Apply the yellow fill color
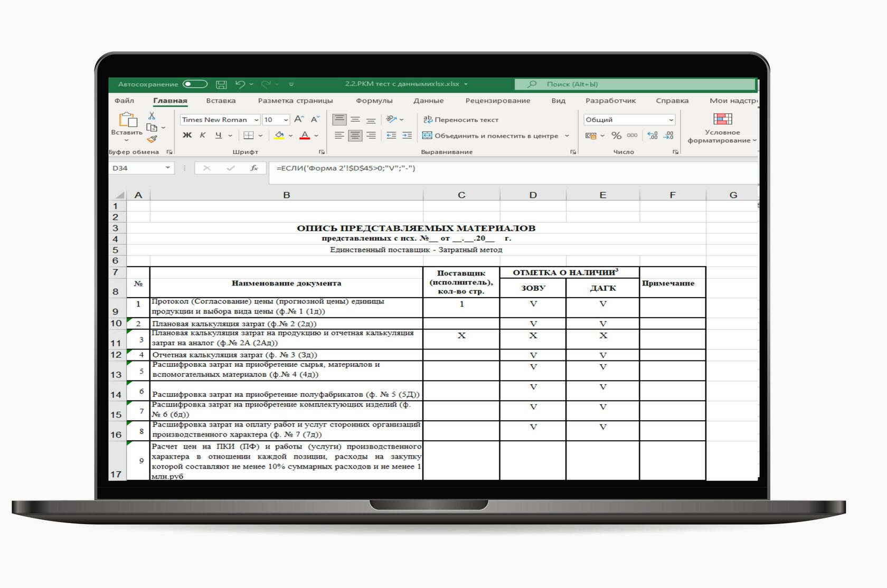Screen dimensions: 887x588 pos(279,136)
